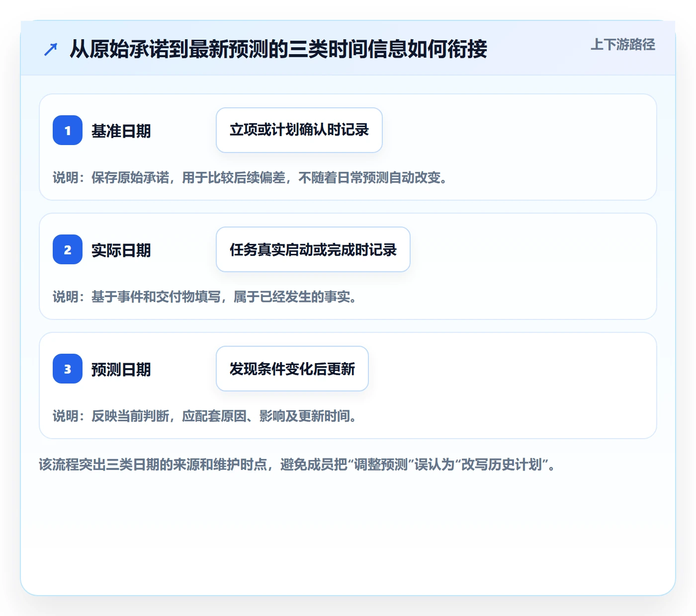Click the number 2 step badge
This screenshot has height=616, width=696.
tap(68, 249)
